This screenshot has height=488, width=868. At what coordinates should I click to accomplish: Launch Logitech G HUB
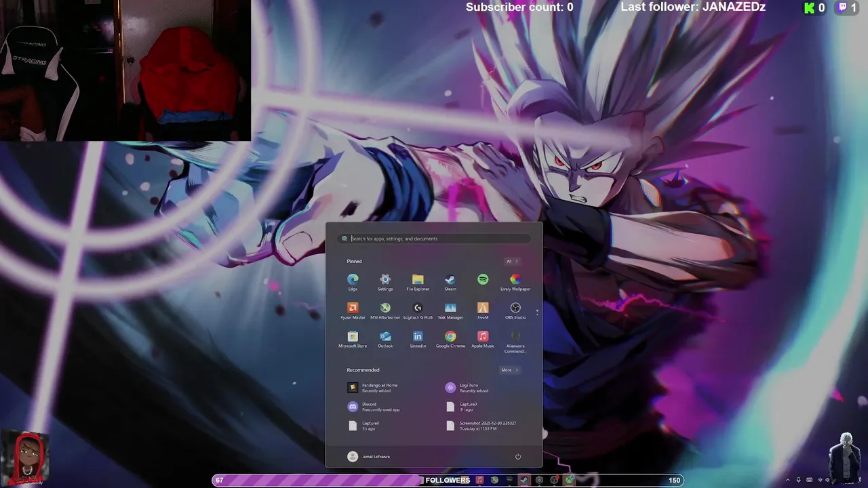click(x=418, y=311)
